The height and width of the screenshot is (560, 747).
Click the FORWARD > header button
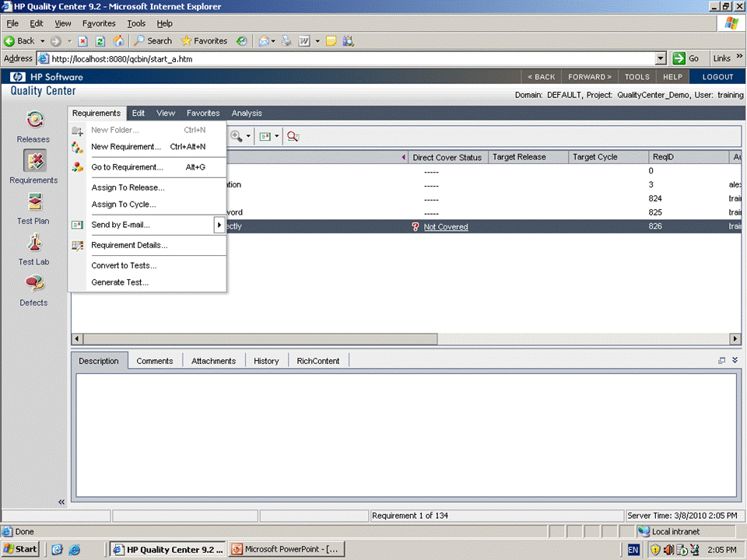tap(590, 77)
